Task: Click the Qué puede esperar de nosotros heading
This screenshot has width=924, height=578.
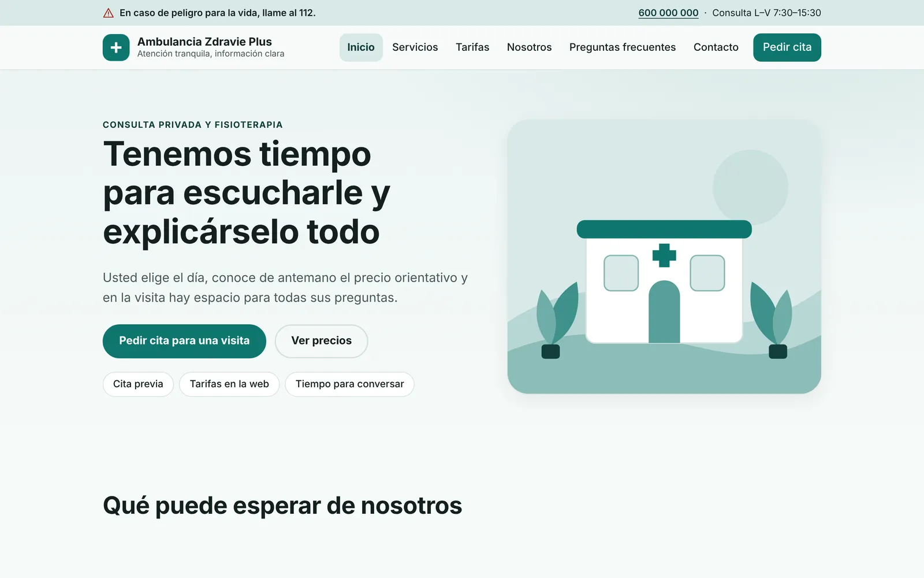Action: pyautogui.click(x=282, y=506)
